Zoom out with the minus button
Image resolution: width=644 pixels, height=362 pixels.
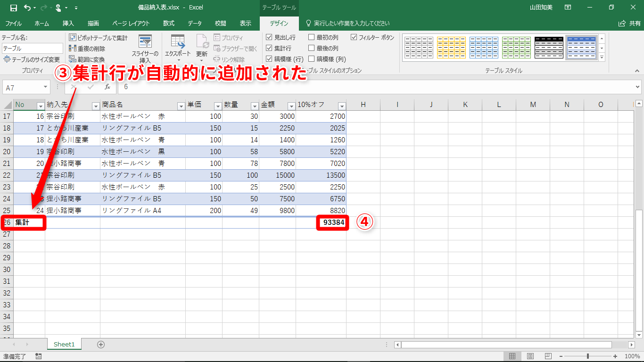[x=561, y=356]
